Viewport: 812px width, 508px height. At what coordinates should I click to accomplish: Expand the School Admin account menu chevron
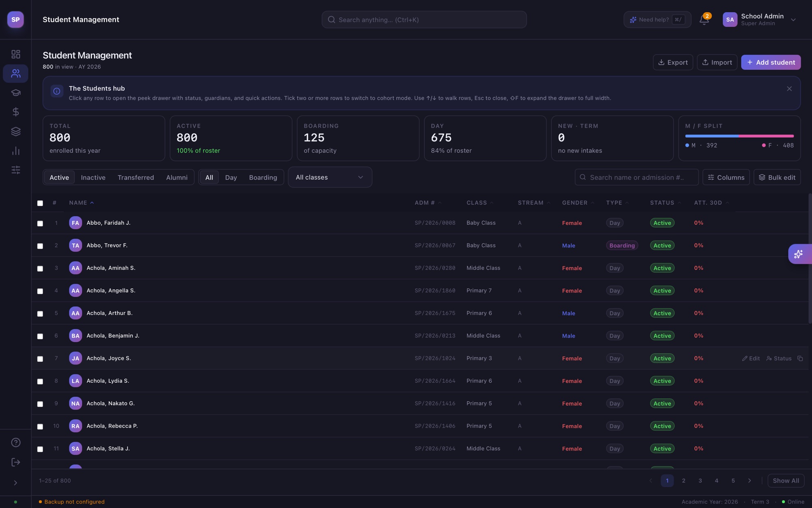793,20
